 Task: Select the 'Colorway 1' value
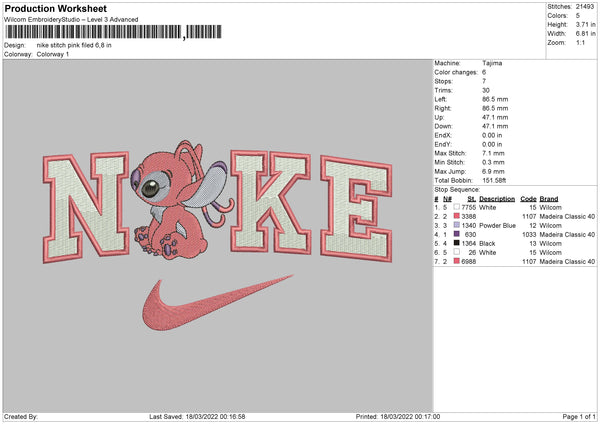[x=53, y=54]
